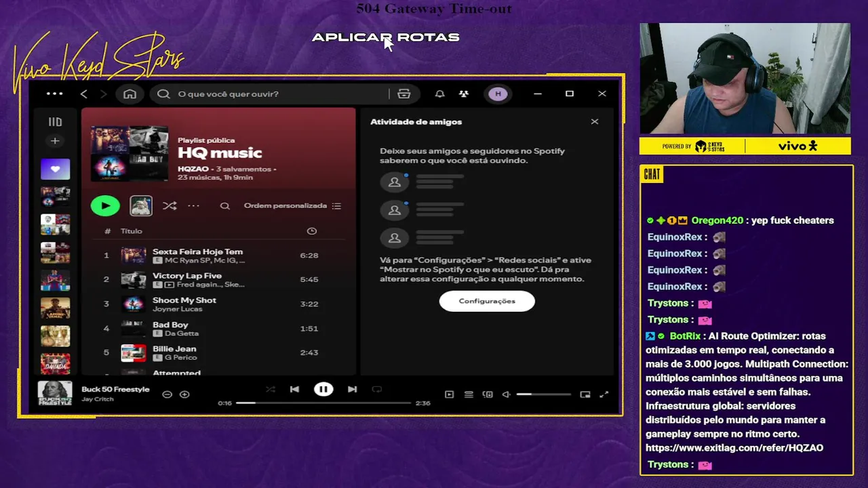Open Now Playing view
The width and height of the screenshot is (868, 488).
click(449, 394)
